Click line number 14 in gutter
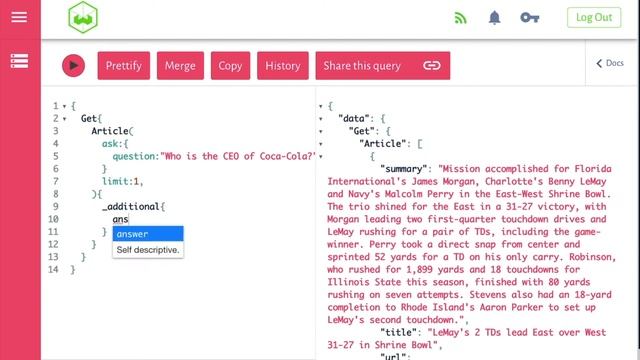The height and width of the screenshot is (360, 640). [53, 269]
